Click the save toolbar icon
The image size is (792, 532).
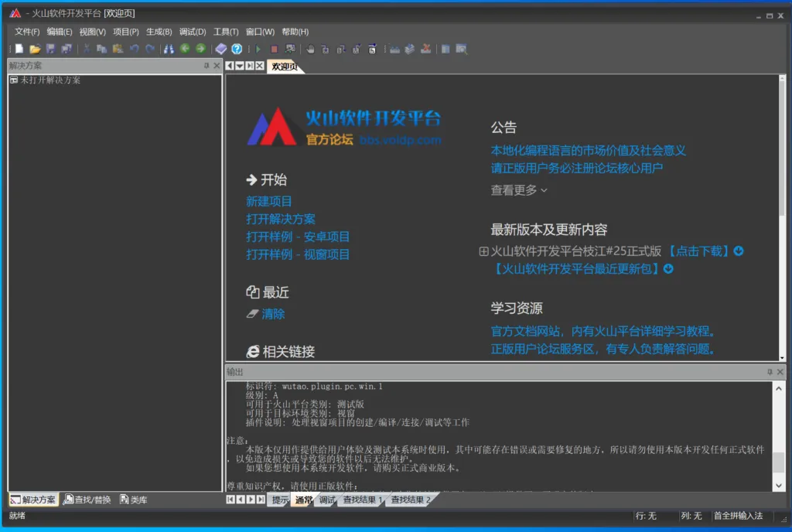pyautogui.click(x=50, y=49)
